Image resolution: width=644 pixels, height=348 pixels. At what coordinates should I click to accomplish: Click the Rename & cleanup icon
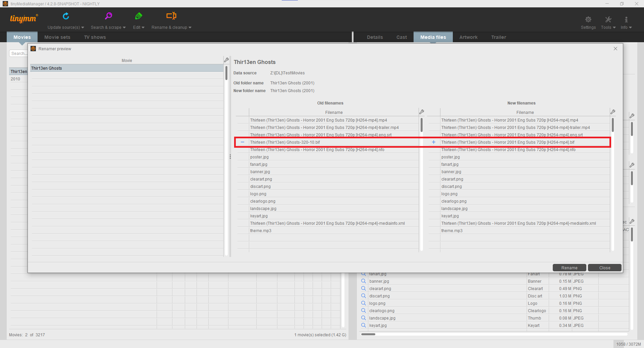pos(171,15)
